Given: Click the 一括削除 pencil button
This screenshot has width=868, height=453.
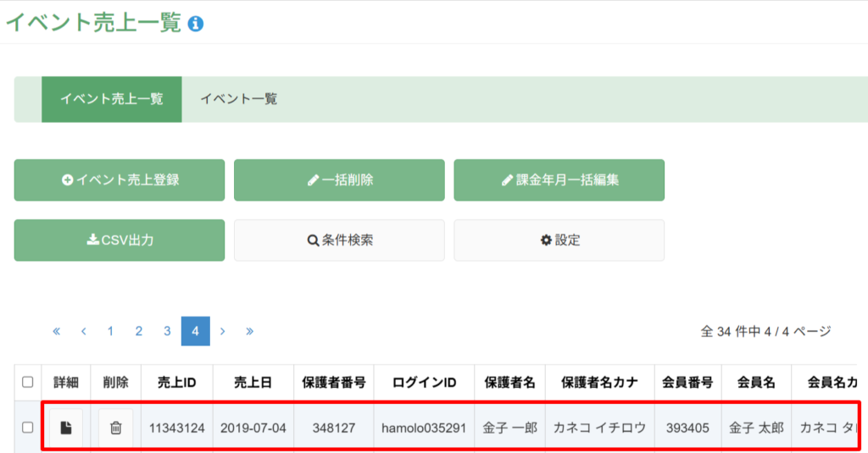Looking at the screenshot, I should tap(339, 180).
